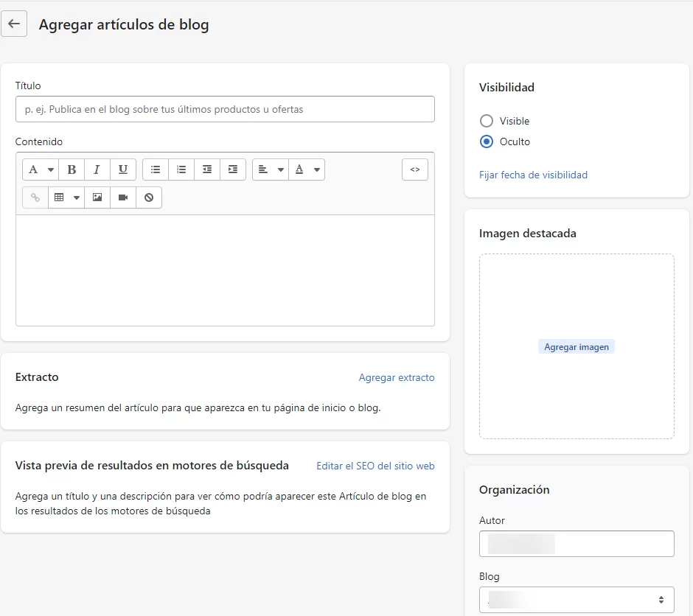Show HTML source with the <> button
Viewport: 693px width, 616px height.
click(415, 169)
